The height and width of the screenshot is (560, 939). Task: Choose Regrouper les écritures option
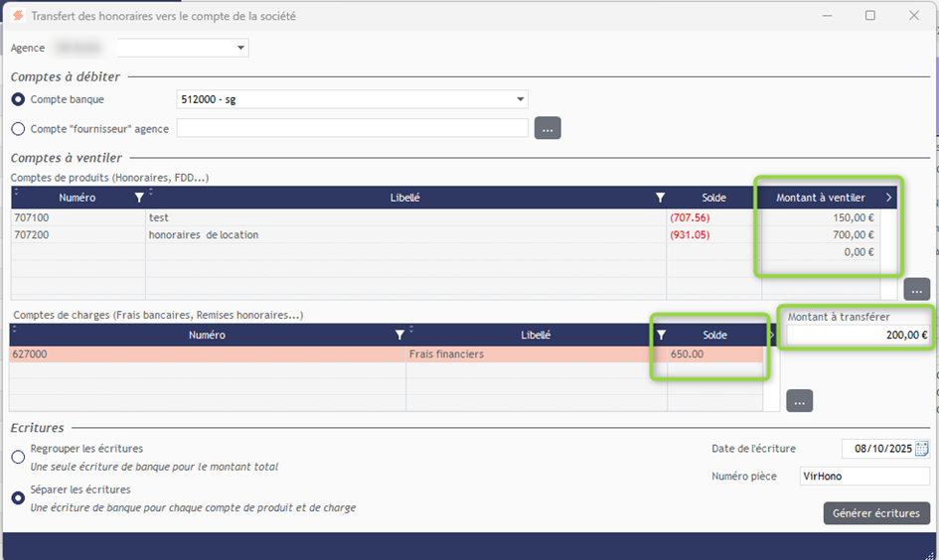pos(18,457)
